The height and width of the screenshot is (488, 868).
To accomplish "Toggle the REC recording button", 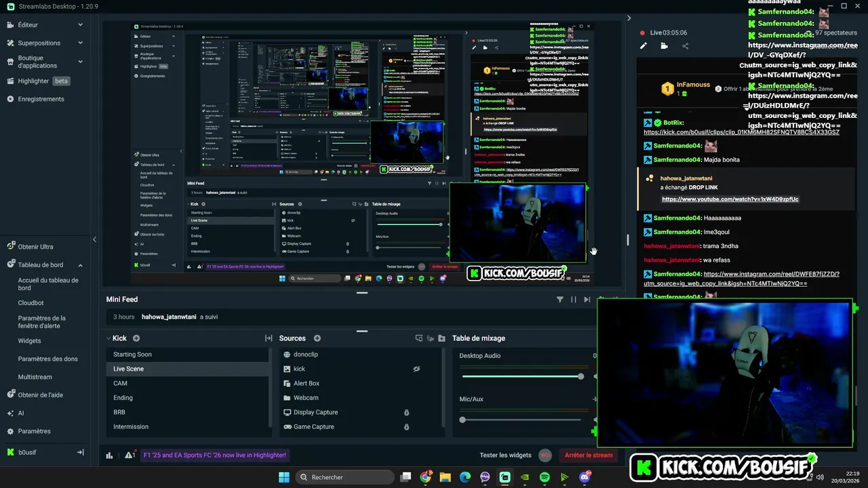I will tap(545, 455).
